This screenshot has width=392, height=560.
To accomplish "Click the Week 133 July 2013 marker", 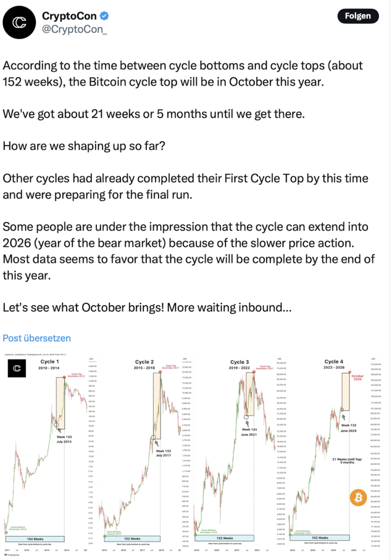I will click(64, 439).
